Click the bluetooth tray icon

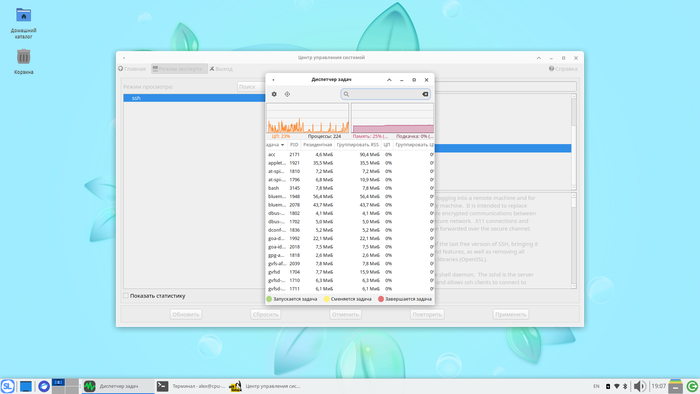[625, 386]
